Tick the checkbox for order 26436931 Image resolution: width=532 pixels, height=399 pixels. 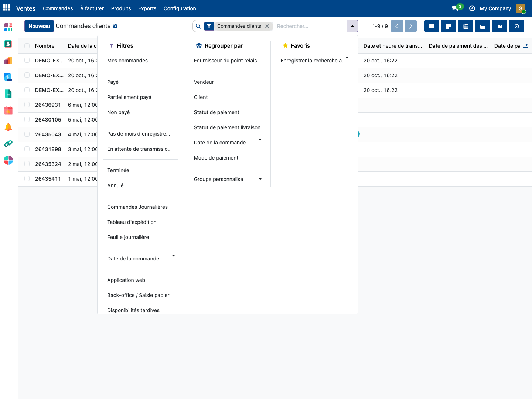(27, 105)
